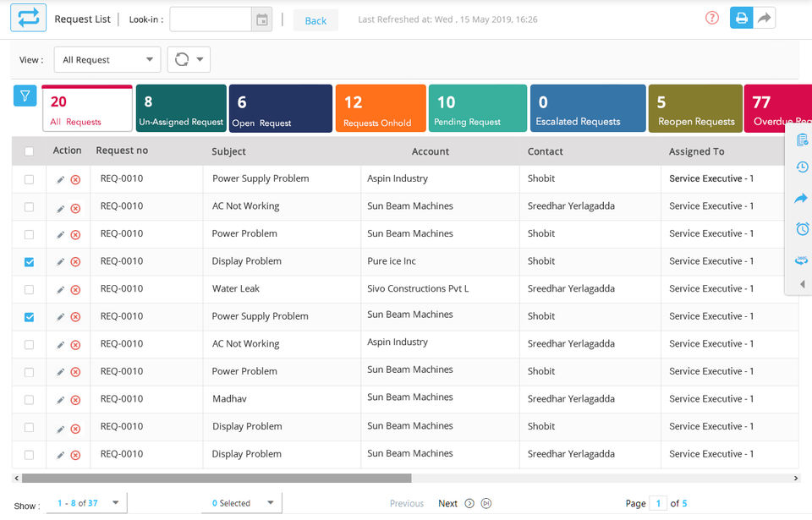
Task: Click the Back button
Action: click(x=315, y=20)
